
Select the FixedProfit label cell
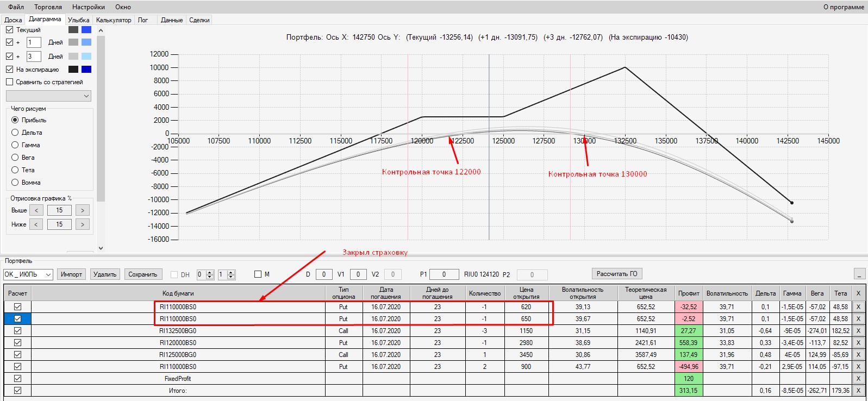coord(178,379)
